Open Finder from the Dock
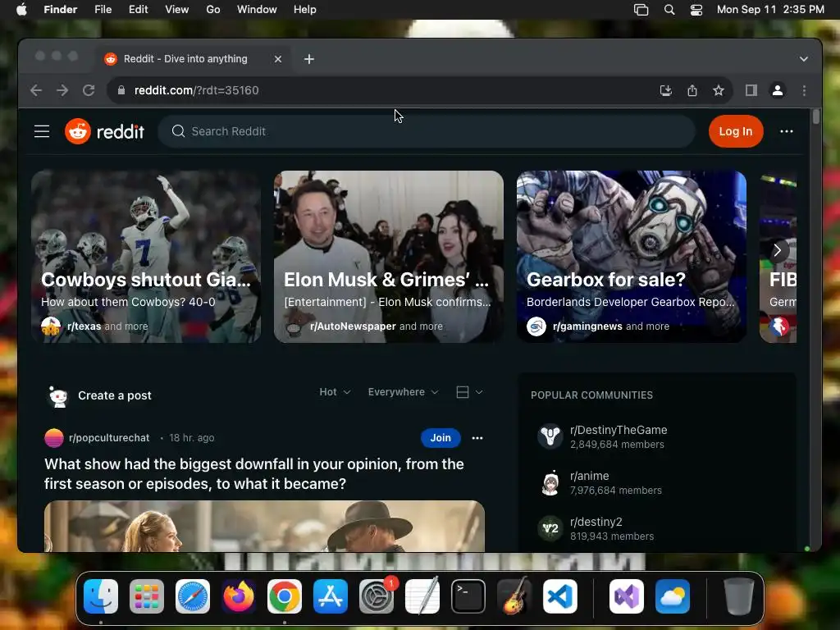This screenshot has height=630, width=840. tap(101, 596)
